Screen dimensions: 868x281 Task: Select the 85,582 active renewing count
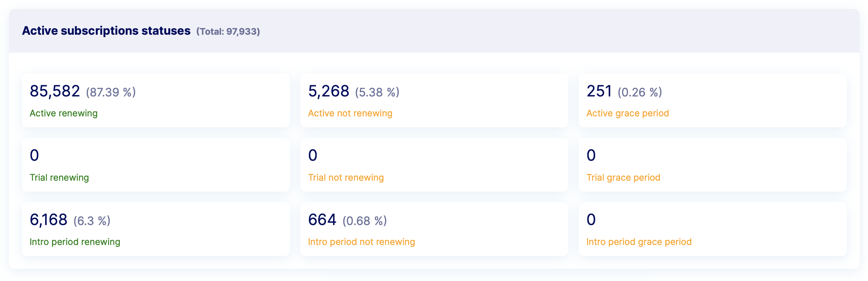(55, 91)
